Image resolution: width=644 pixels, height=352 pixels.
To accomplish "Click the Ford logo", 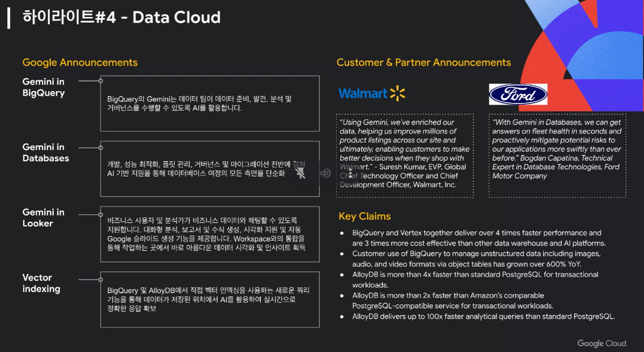I will (x=518, y=95).
